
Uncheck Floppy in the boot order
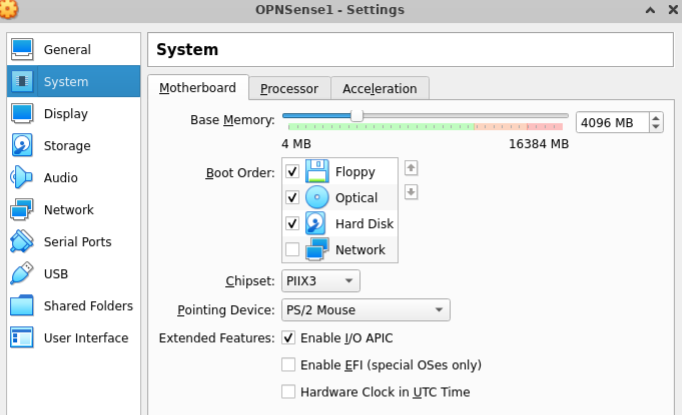point(292,172)
